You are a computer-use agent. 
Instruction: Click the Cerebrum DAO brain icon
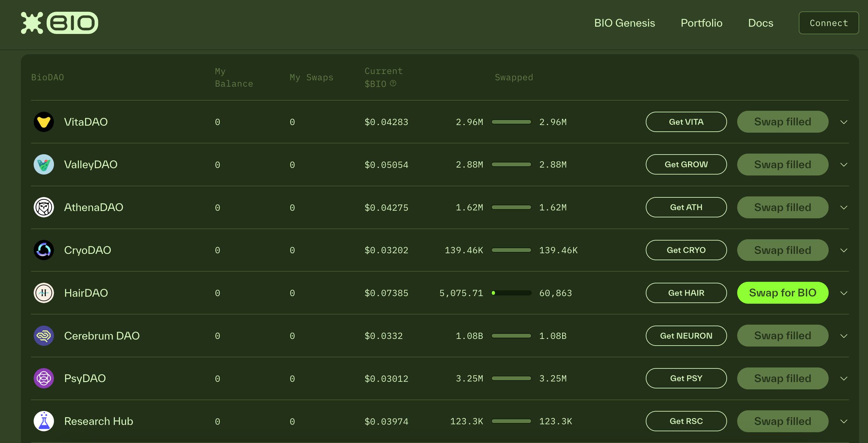43,336
